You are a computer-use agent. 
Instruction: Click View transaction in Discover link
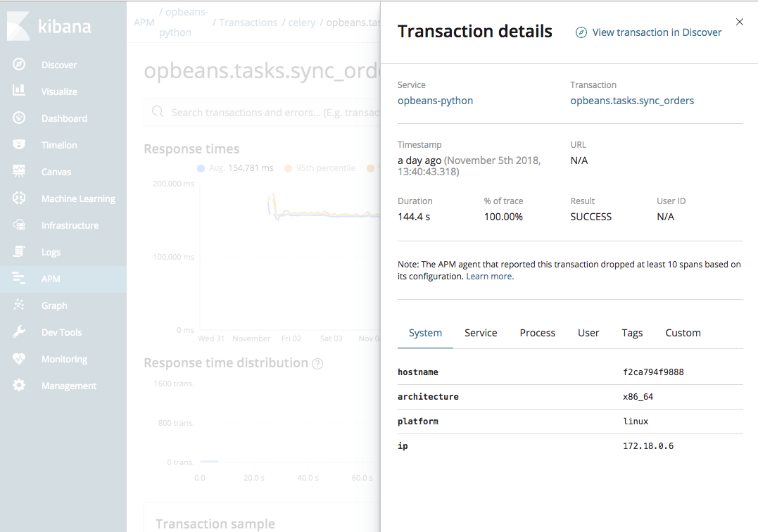point(649,32)
